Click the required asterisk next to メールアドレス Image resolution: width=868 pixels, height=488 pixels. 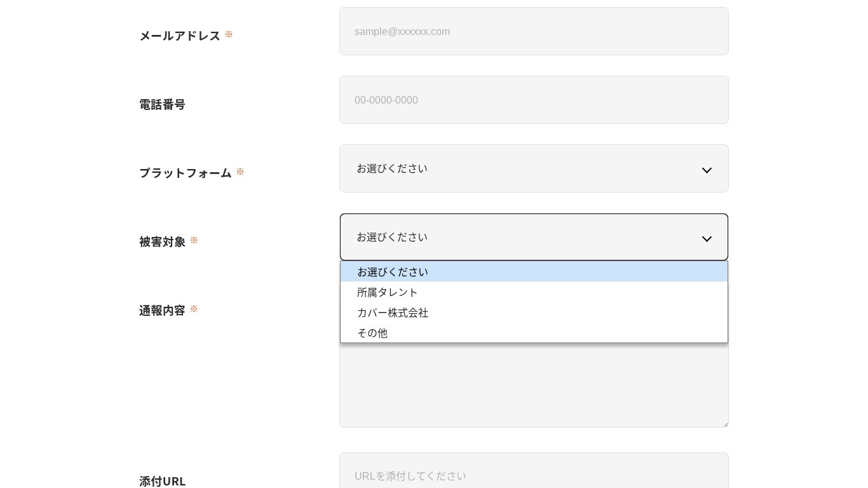point(229,34)
